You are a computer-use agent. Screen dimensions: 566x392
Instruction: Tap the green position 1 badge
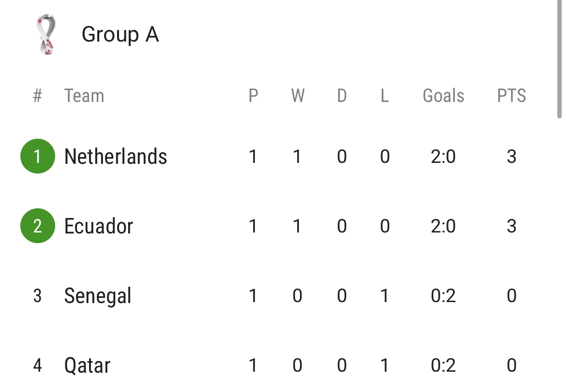pyautogui.click(x=38, y=156)
